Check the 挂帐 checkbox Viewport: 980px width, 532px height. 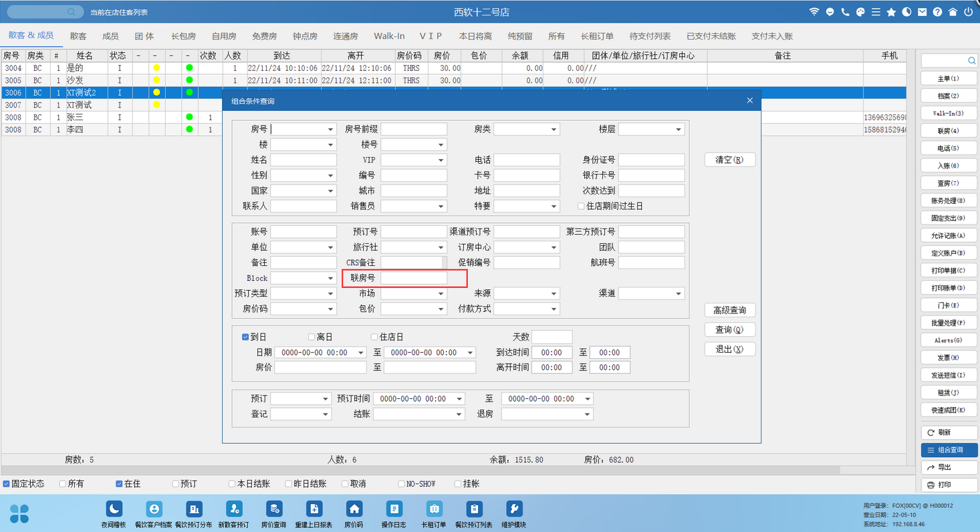[458, 484]
